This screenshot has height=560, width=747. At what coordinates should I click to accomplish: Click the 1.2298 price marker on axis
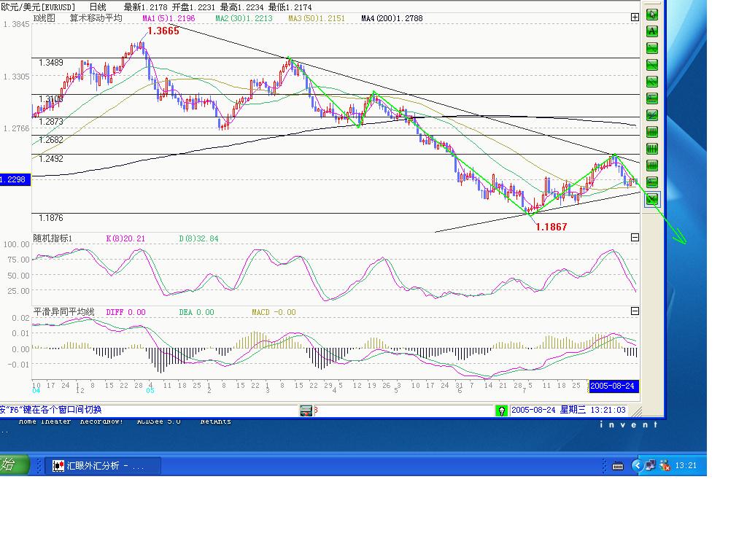(x=15, y=179)
